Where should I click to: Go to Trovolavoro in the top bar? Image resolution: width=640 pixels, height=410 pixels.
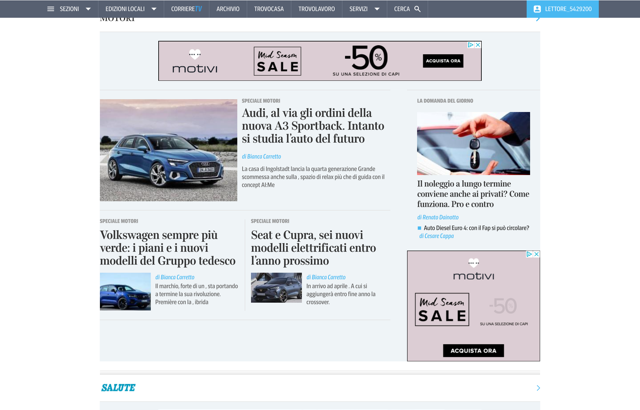coord(316,9)
